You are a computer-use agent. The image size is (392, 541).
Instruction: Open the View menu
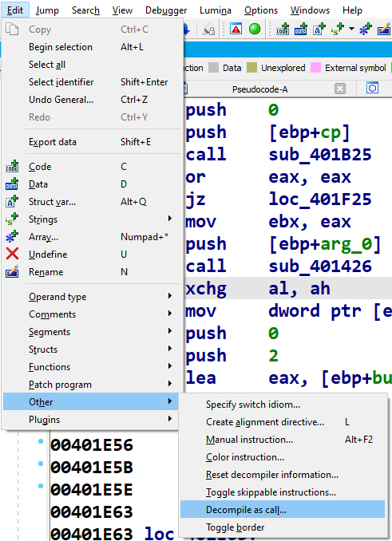pyautogui.click(x=122, y=10)
